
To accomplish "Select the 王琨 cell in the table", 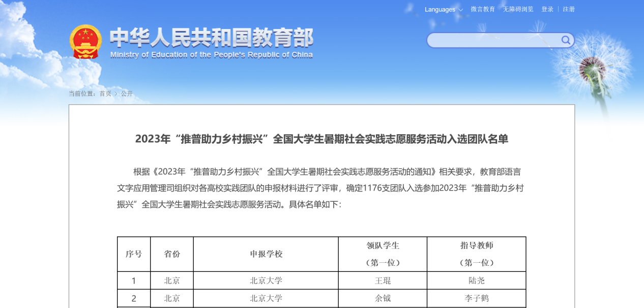I will point(383,281).
